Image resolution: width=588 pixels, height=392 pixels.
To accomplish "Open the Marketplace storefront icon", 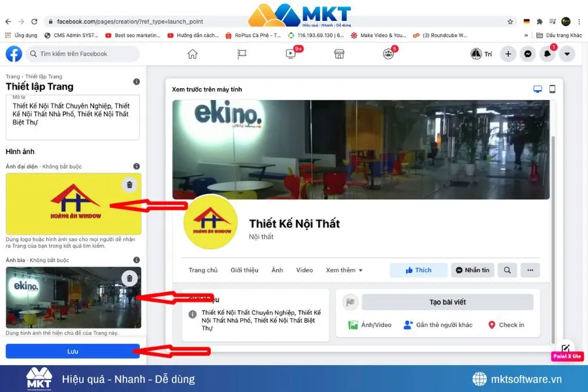I will [339, 54].
